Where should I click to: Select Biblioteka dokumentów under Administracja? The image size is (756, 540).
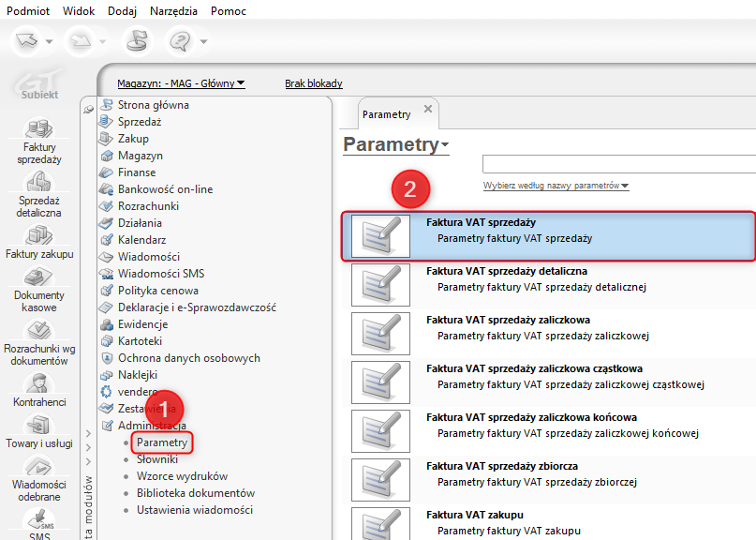pos(196,493)
